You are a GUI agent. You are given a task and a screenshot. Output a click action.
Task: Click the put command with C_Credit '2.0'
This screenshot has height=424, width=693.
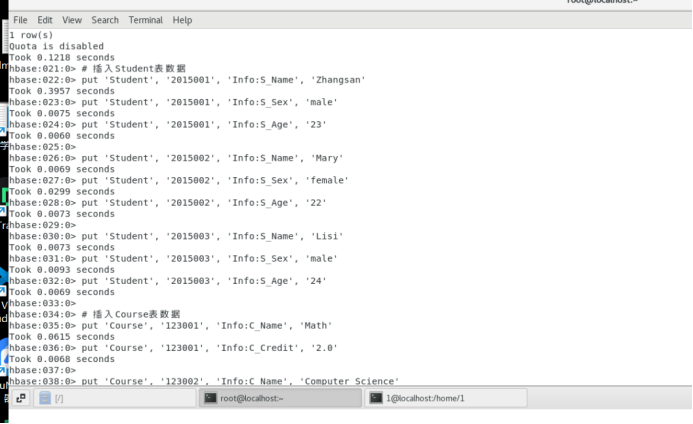174,348
